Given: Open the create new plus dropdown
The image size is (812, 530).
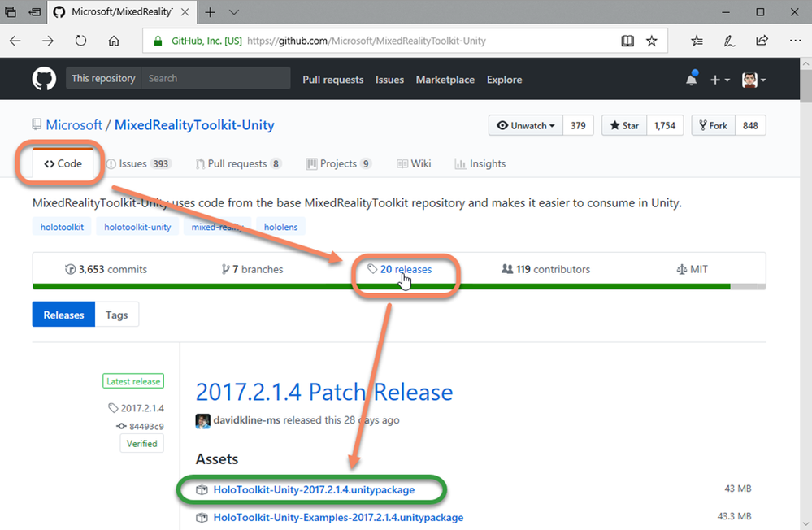Looking at the screenshot, I should point(720,80).
